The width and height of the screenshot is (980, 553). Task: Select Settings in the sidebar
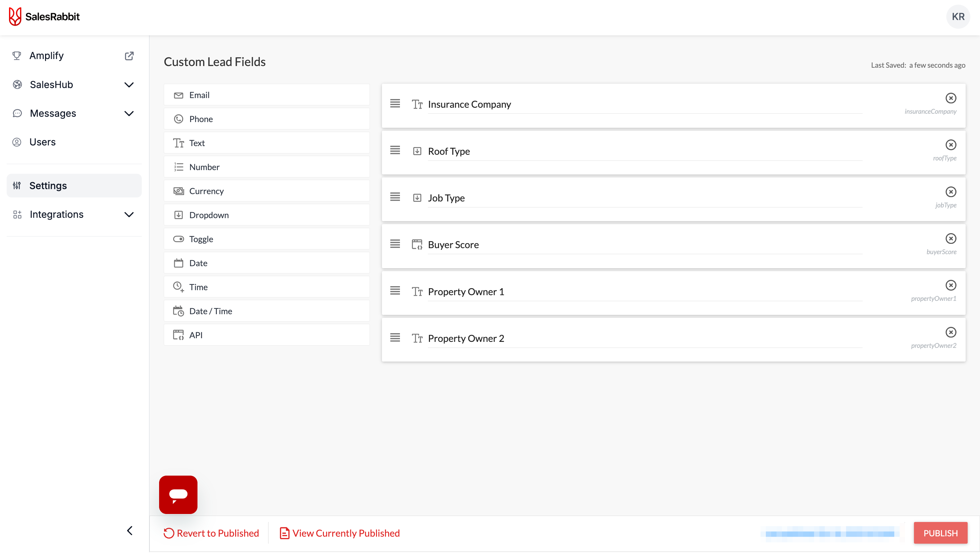tap(48, 185)
